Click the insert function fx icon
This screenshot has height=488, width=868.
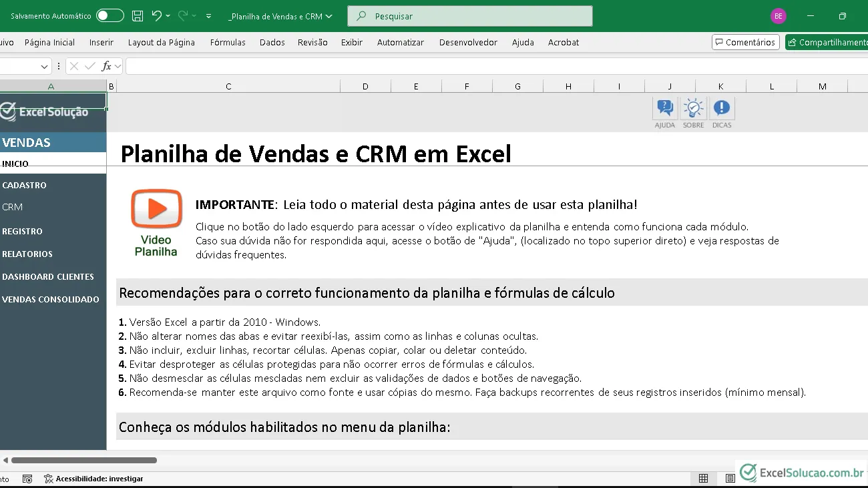click(x=106, y=66)
